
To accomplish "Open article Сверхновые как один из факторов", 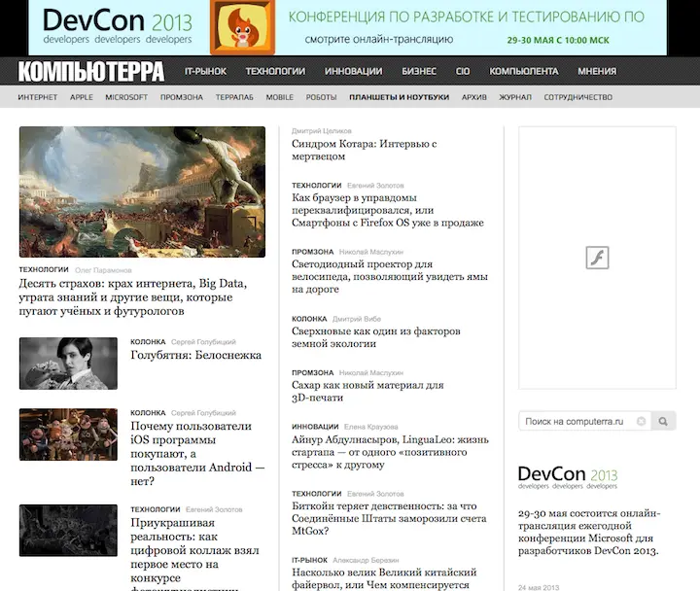I will [376, 337].
